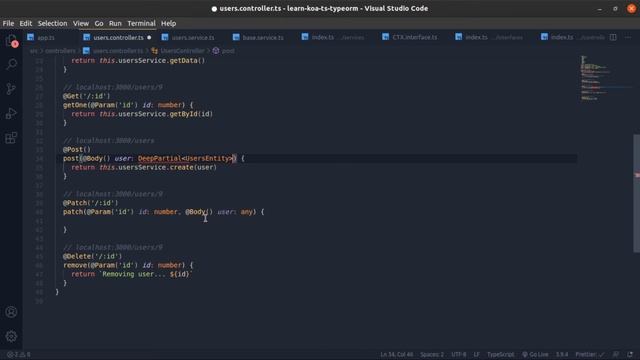Image resolution: width=640 pixels, height=360 pixels.
Task: Open the Terminal menu
Action: tap(141, 23)
